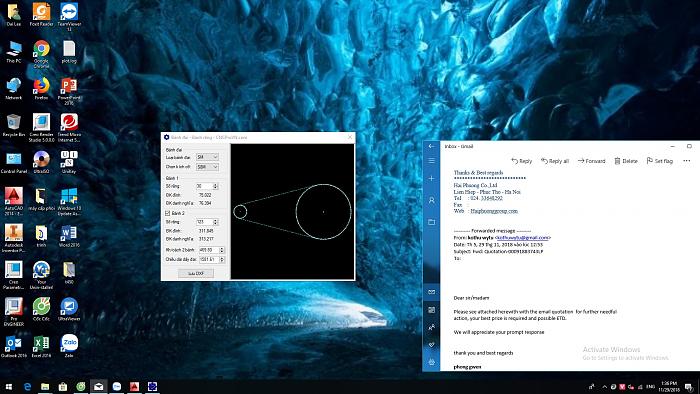Select the Cốc Cốc browser desktop icon
The width and height of the screenshot is (700, 394).
(x=41, y=309)
